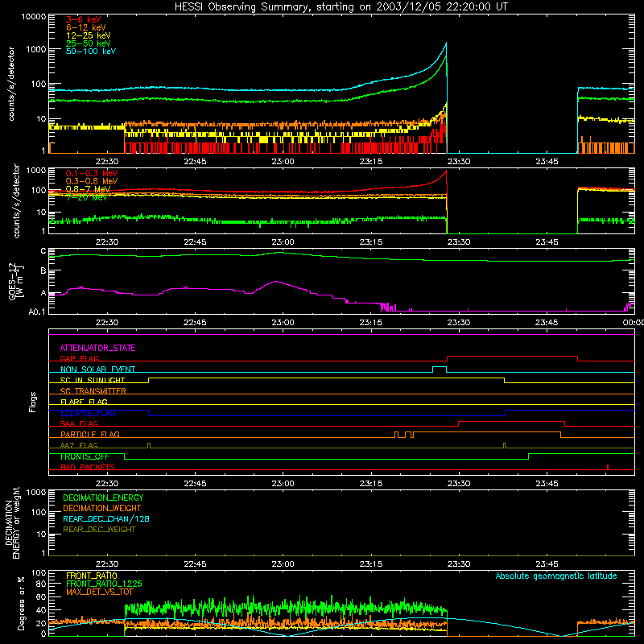Click the REAR_DEC_WEIGHT legend label
This screenshot has height=644, width=644.
point(99,530)
